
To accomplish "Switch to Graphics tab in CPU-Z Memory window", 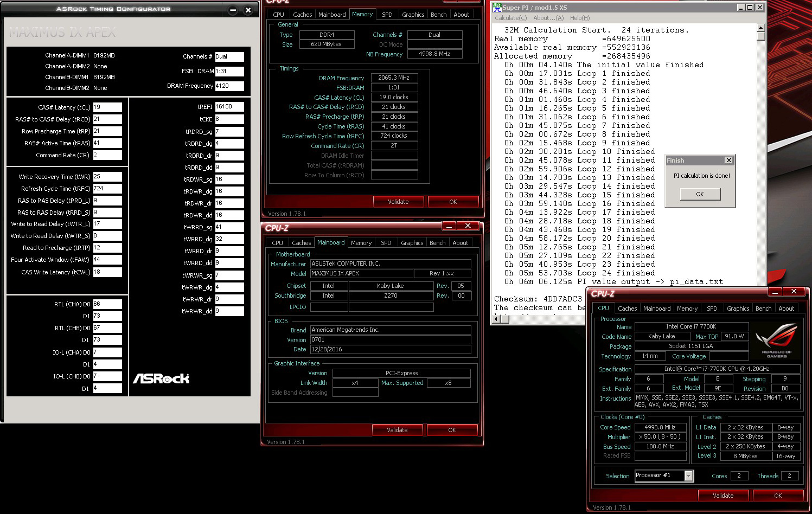I will tap(413, 15).
